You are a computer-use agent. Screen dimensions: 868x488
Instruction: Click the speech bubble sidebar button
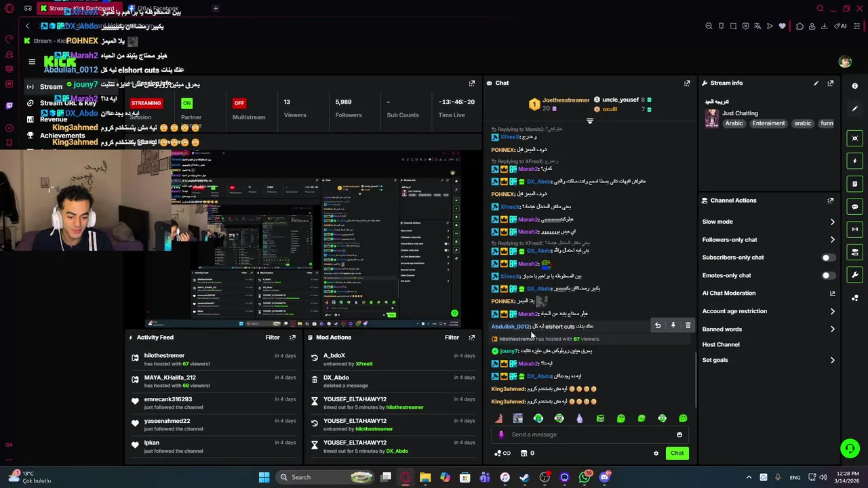click(855, 207)
